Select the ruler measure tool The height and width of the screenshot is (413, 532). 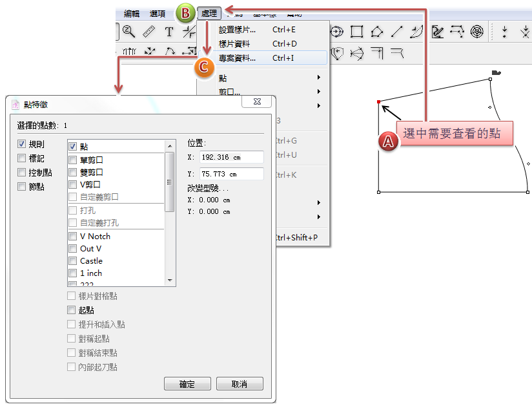click(x=148, y=31)
